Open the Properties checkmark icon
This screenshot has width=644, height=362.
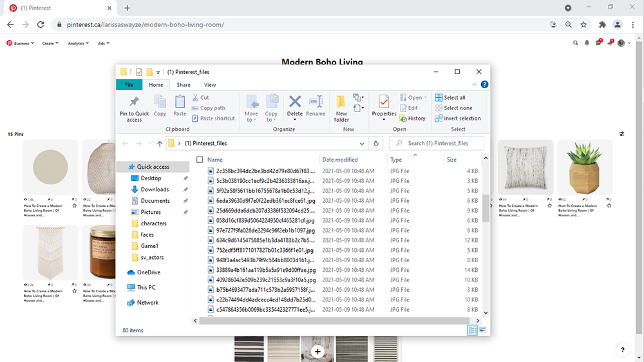pyautogui.click(x=384, y=101)
